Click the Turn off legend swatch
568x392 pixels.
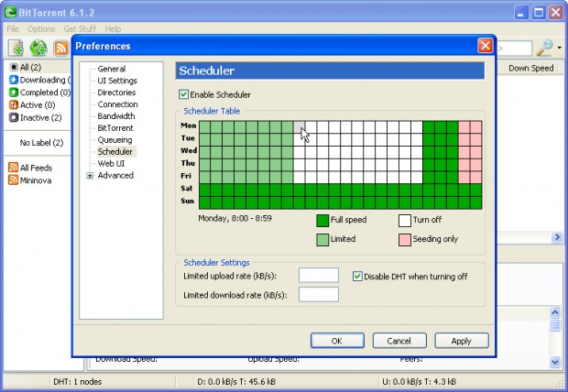pos(405,221)
